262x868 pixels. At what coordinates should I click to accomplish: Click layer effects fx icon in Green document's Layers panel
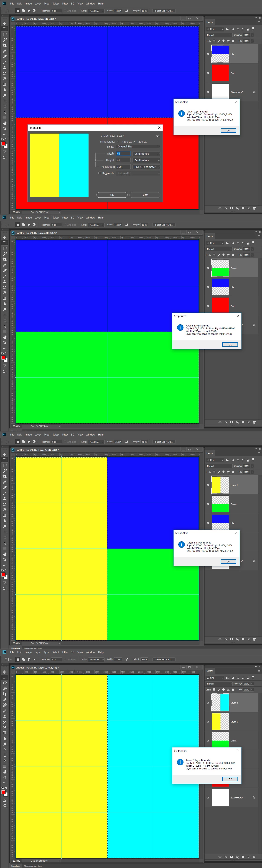pyautogui.click(x=226, y=422)
